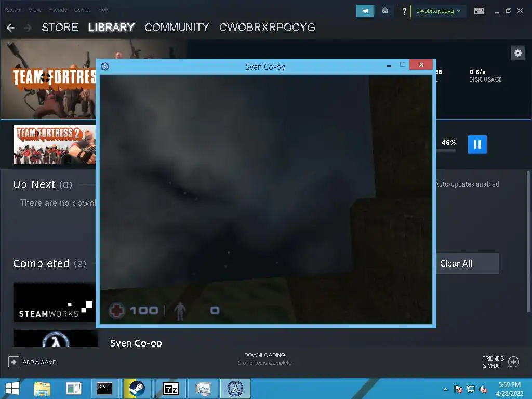Viewport: 532px width, 399px height.
Task: Open the Server Manager taskbar icon
Action: [x=73, y=389]
